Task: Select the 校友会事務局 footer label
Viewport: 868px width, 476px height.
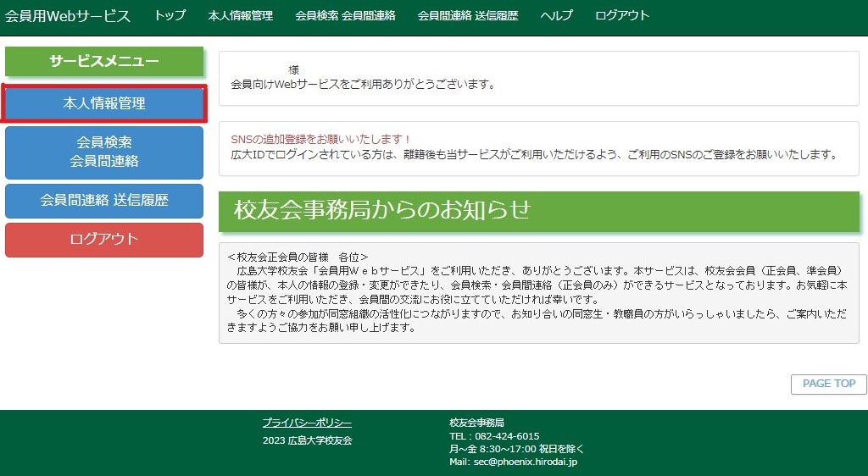Action: 476,423
